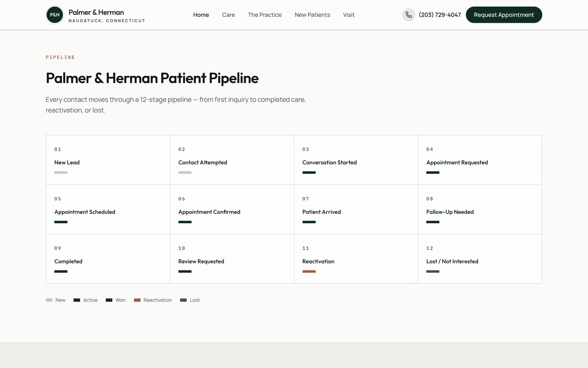Screen dimensions: 588x368
Task: Click the PIPELINE section label
Action: pos(60,57)
